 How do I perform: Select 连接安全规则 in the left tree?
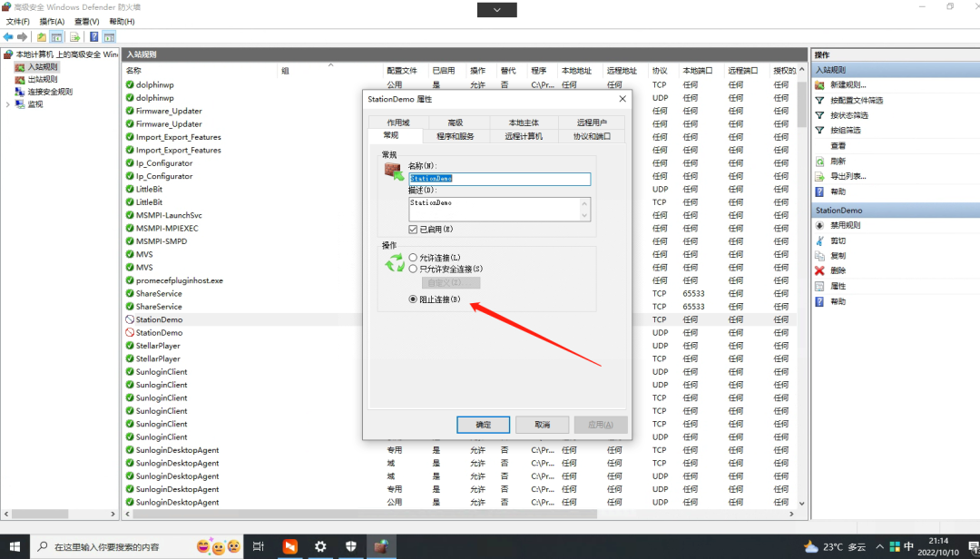pyautogui.click(x=50, y=92)
